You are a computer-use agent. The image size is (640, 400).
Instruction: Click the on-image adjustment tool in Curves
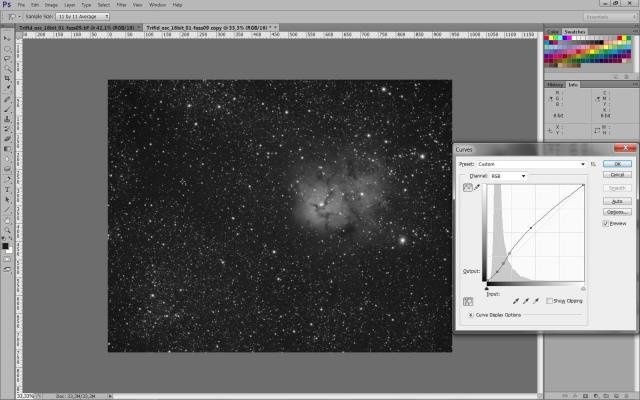point(469,301)
